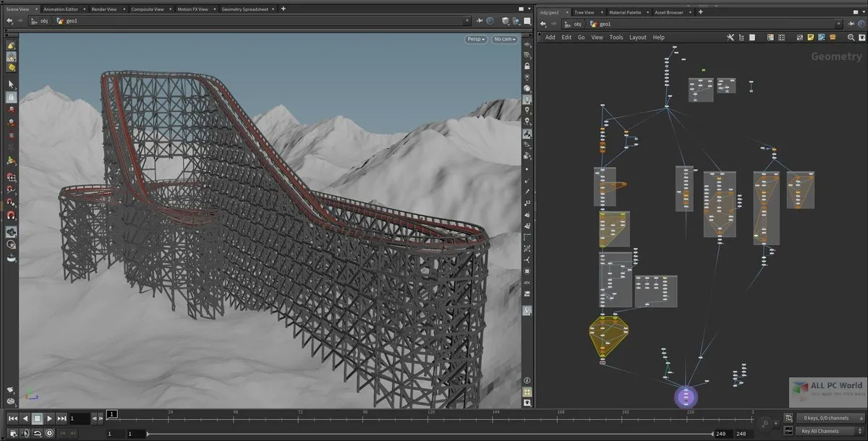Click the playback range slider bar
The width and height of the screenshot is (868, 441).
429,433
